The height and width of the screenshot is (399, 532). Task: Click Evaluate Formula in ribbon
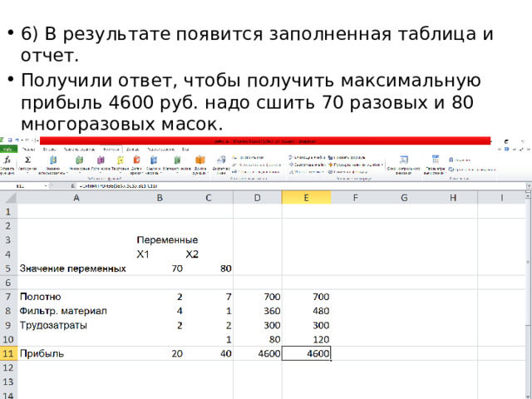coord(347,172)
